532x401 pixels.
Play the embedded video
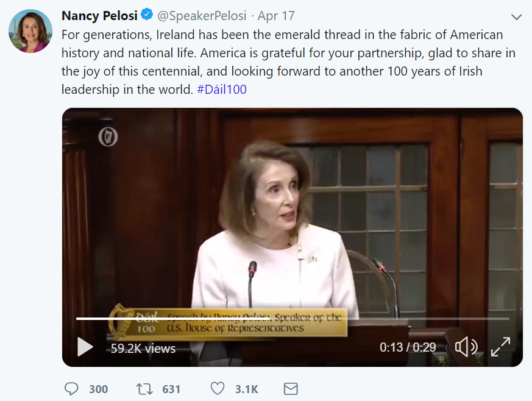click(85, 347)
